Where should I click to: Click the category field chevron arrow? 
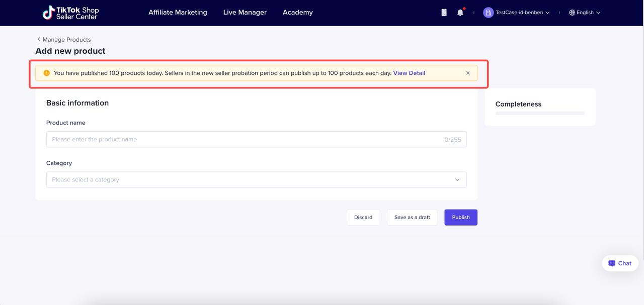pos(457,179)
